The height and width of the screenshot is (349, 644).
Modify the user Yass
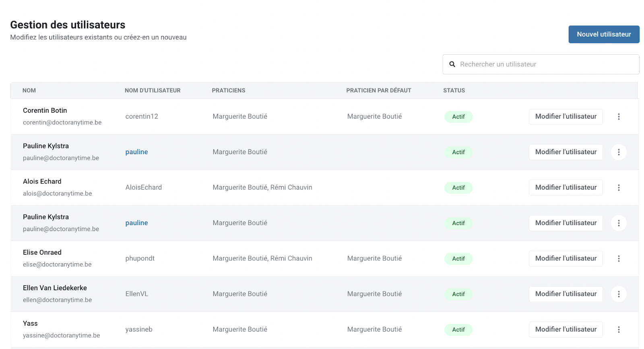pos(566,330)
